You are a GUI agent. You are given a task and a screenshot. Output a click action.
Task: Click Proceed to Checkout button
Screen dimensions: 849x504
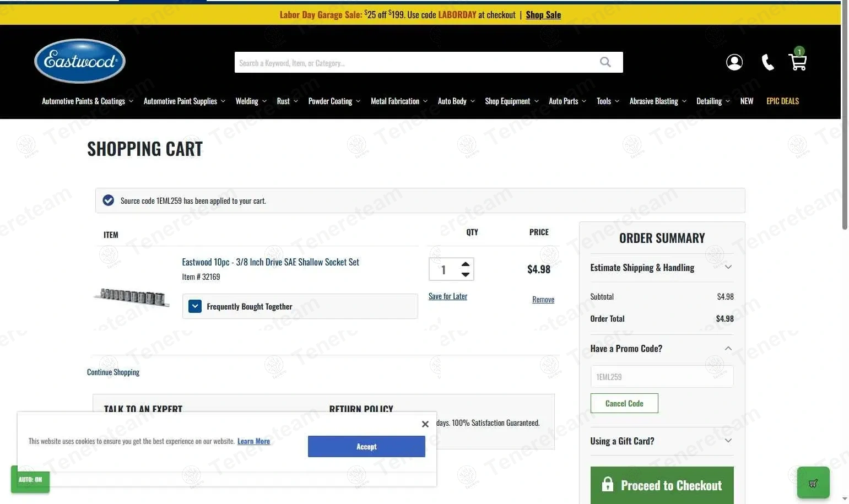[x=662, y=485]
